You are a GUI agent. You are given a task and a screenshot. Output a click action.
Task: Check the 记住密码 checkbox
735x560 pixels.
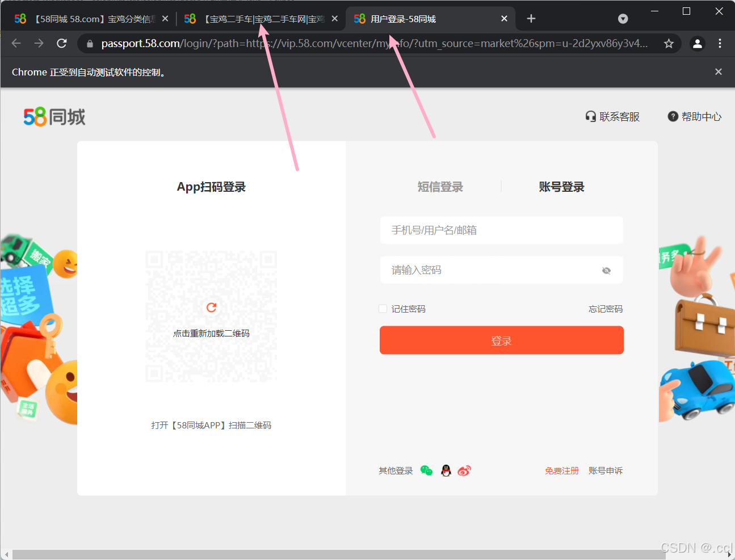[383, 309]
